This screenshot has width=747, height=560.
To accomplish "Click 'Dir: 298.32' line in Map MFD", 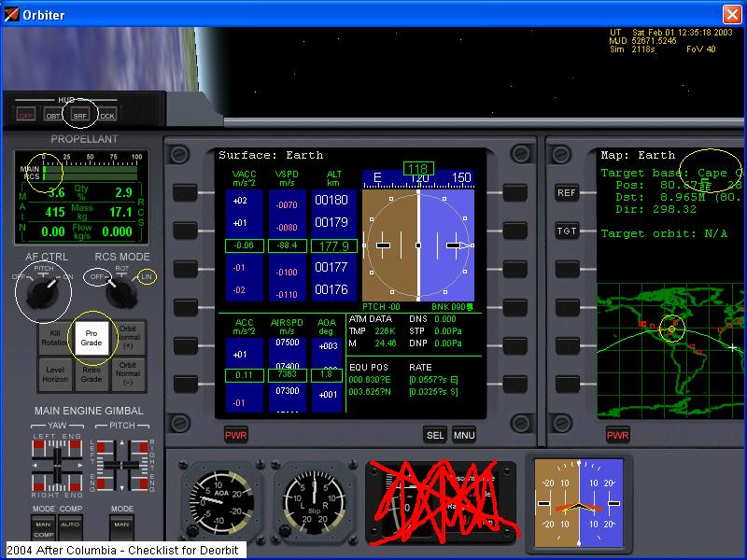I will 655,209.
